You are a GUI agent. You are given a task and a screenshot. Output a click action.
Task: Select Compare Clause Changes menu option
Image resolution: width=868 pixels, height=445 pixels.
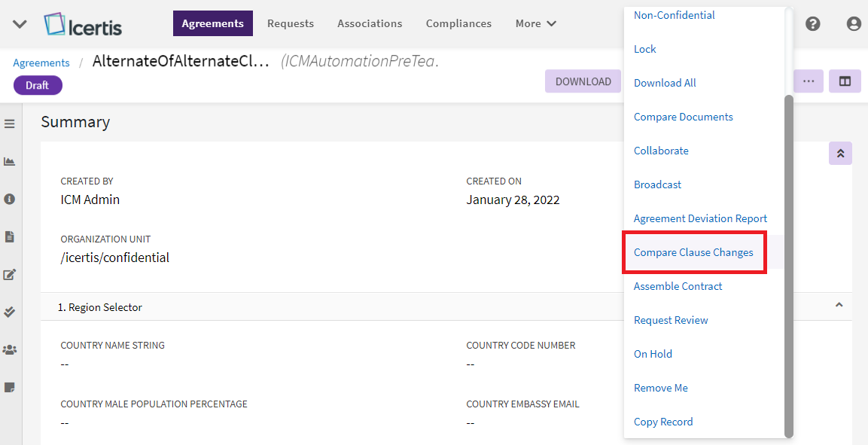pos(693,252)
